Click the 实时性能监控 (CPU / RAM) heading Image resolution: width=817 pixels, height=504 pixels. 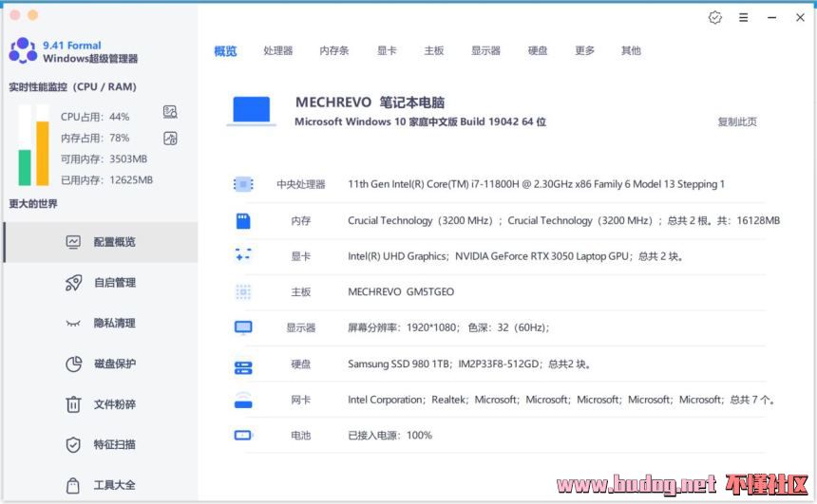(72, 87)
